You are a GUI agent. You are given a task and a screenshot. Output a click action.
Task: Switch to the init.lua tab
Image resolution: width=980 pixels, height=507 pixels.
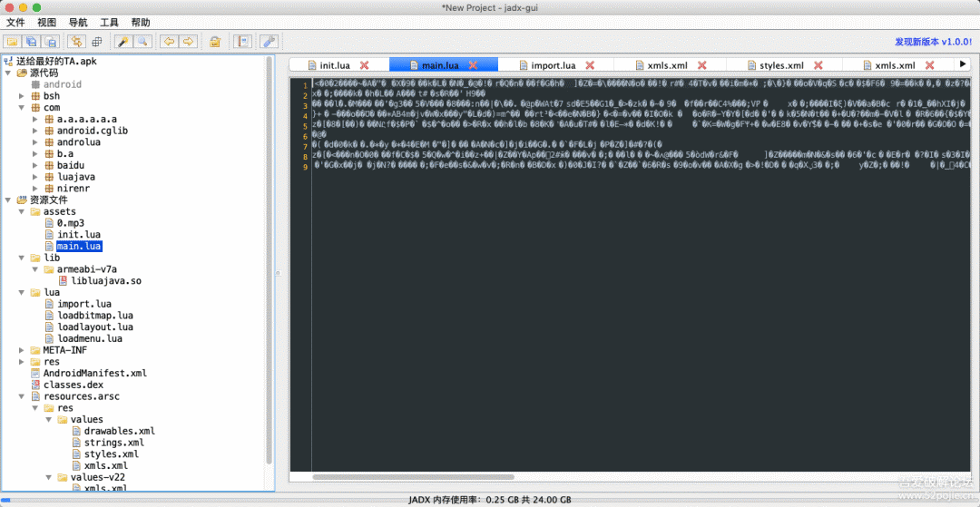point(334,65)
